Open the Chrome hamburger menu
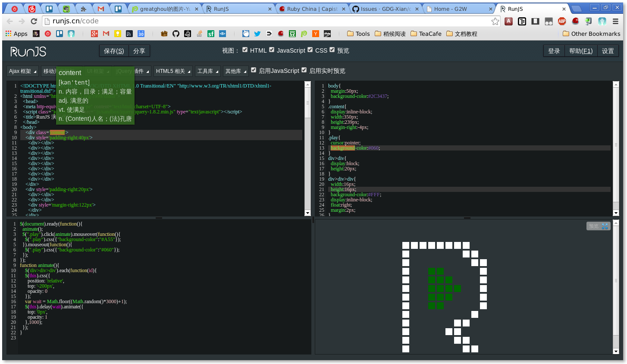This screenshot has height=364, width=627. pyautogui.click(x=616, y=21)
